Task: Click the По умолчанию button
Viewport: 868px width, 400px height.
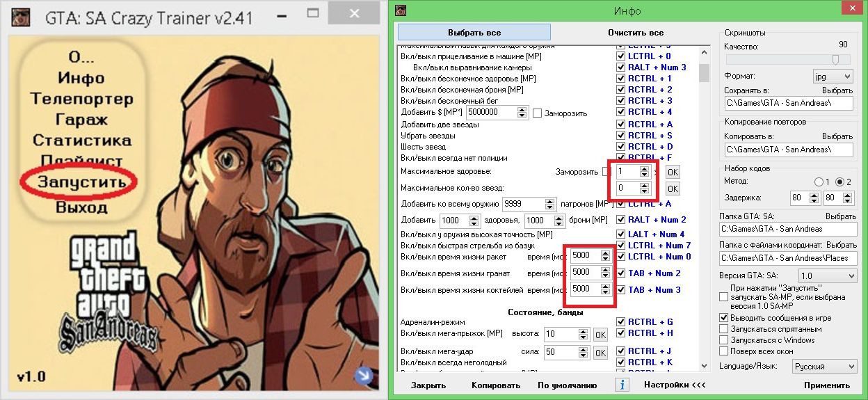Action: coord(567,385)
